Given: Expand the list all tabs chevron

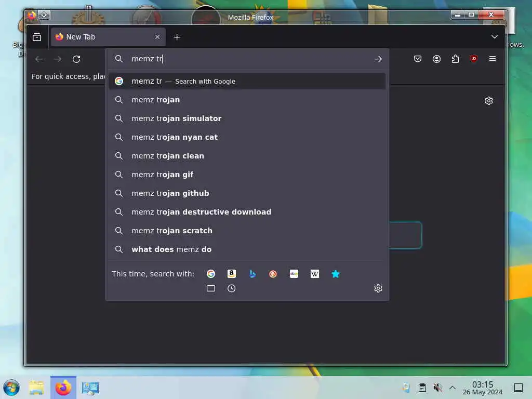Looking at the screenshot, I should [495, 37].
